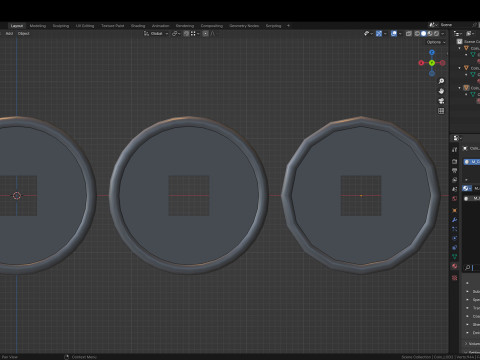Collapse the third Coin collection in outliner
This screenshot has height=360, width=480.
pos(460,88)
